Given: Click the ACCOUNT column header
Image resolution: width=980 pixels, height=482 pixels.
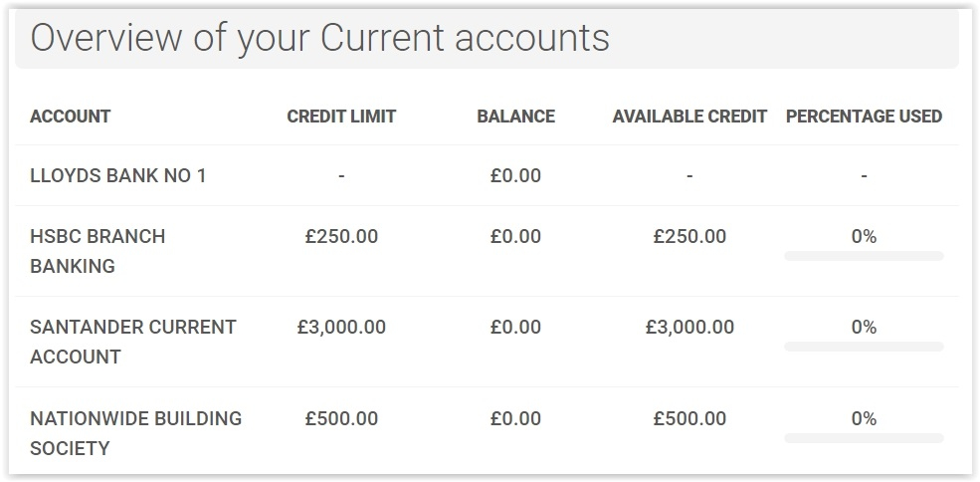Looking at the screenshot, I should click(x=70, y=117).
